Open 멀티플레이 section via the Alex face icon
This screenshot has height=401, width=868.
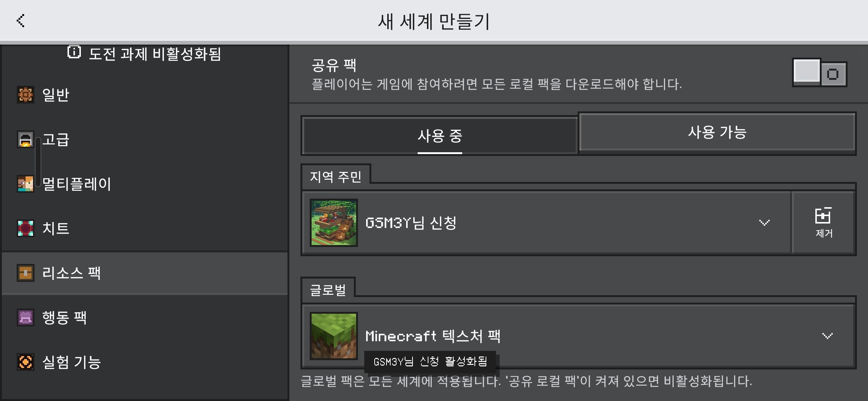(26, 184)
